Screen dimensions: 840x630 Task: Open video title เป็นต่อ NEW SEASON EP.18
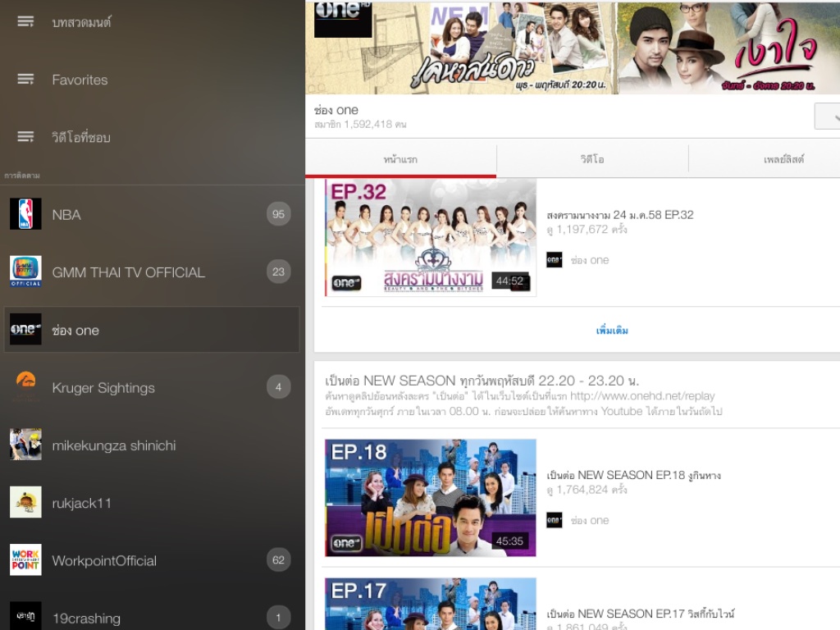634,475
